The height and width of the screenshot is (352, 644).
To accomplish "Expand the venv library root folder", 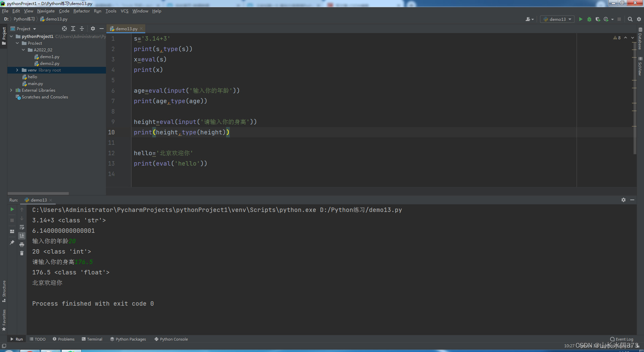I will click(17, 70).
